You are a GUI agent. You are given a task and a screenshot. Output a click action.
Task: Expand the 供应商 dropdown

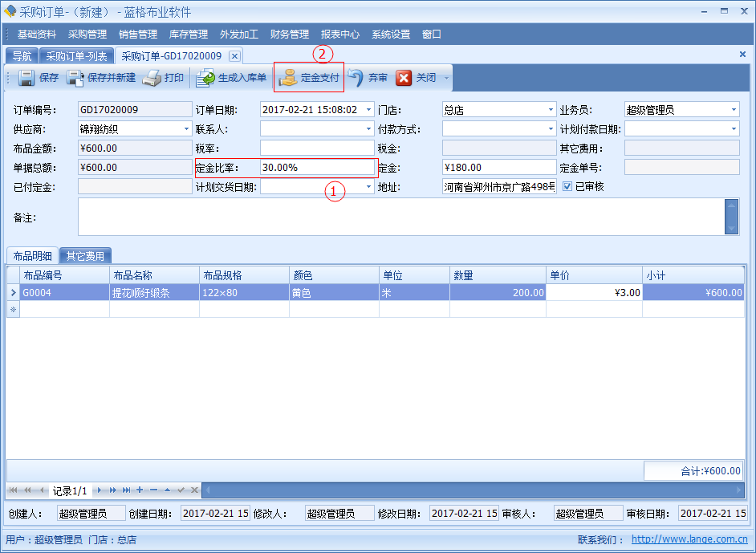[186, 128]
